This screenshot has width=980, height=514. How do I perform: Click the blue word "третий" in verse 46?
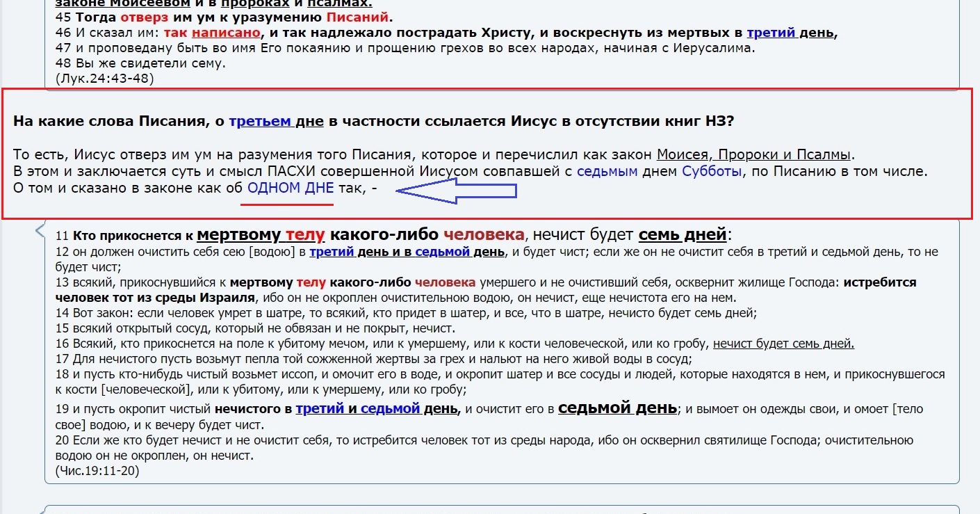771,33
